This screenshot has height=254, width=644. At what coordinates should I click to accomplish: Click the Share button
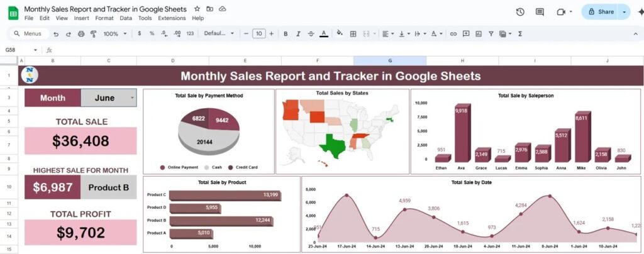(x=601, y=12)
